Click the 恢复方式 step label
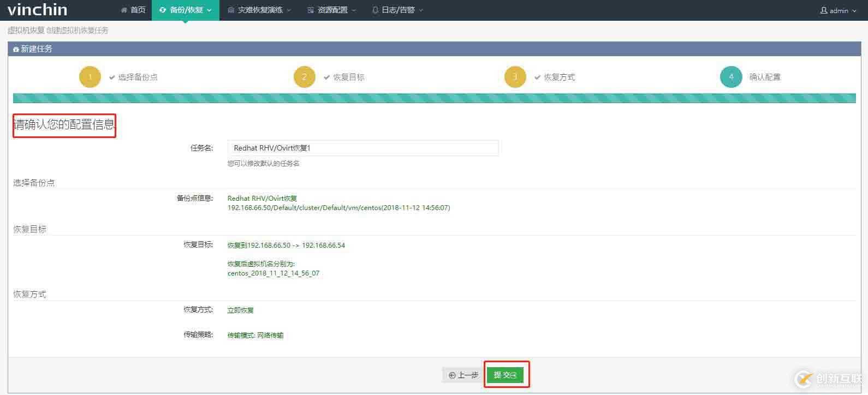Viewport: 868px width, 395px height. tap(560, 77)
